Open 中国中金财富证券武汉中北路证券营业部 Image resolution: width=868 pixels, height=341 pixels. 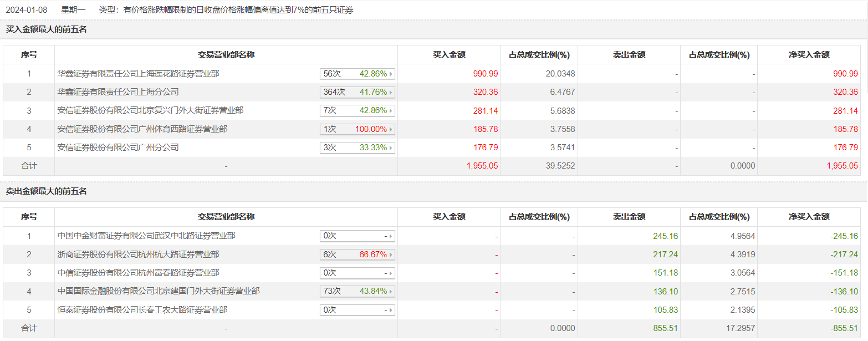point(146,236)
